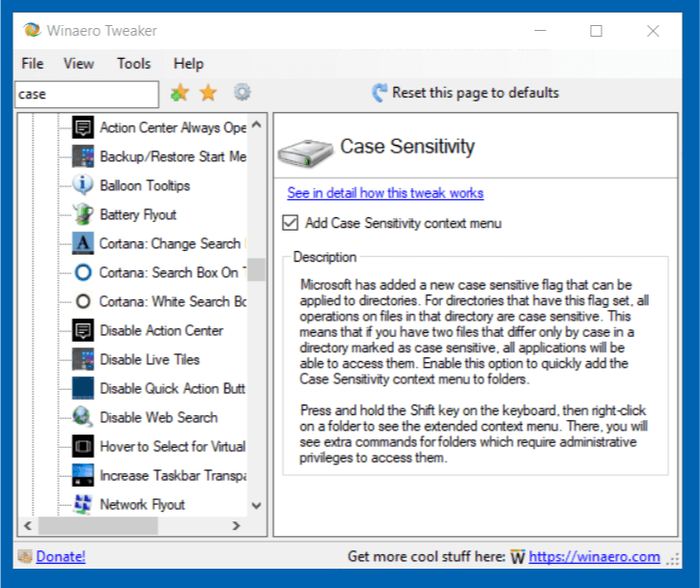This screenshot has height=588, width=700.
Task: Click the Winaero Tweaker title bar logo
Action: click(x=32, y=30)
